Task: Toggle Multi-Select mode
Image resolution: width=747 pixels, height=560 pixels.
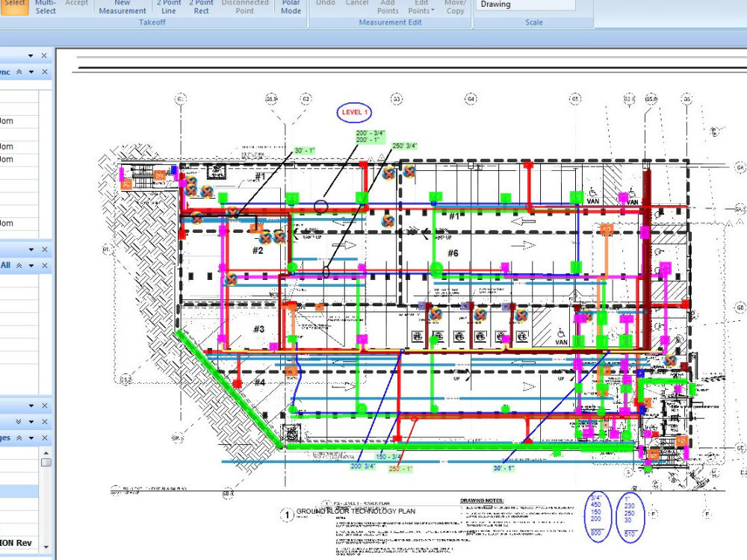Action: 46,6
